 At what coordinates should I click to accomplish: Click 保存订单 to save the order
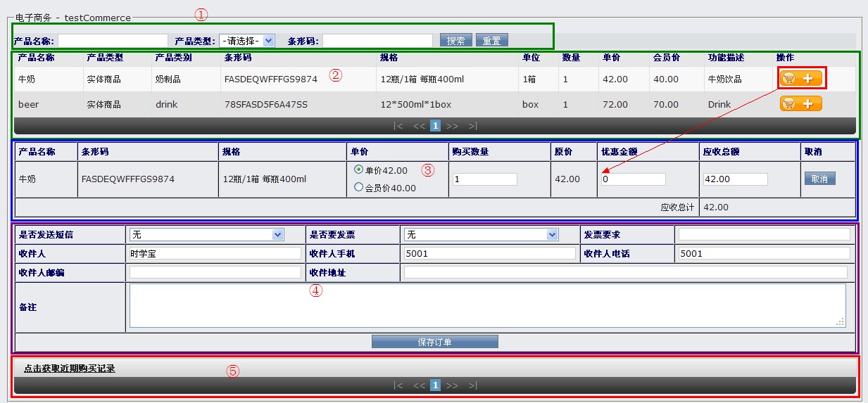click(434, 342)
